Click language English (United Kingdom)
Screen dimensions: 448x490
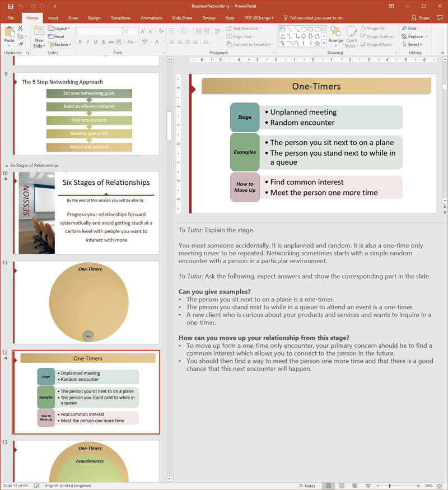pyautogui.click(x=68, y=486)
